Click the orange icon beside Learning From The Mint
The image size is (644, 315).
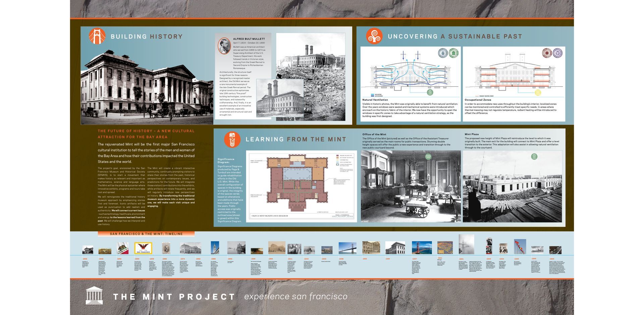[x=232, y=139]
